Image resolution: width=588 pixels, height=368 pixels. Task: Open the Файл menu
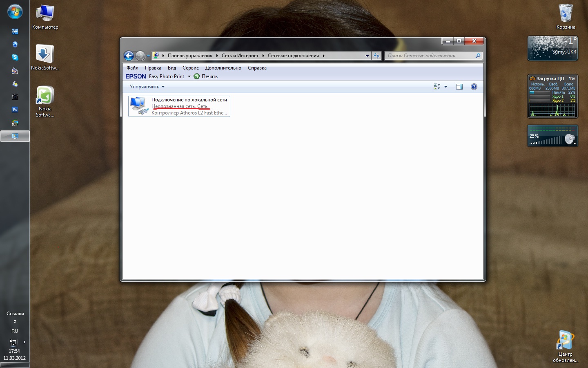pyautogui.click(x=132, y=68)
